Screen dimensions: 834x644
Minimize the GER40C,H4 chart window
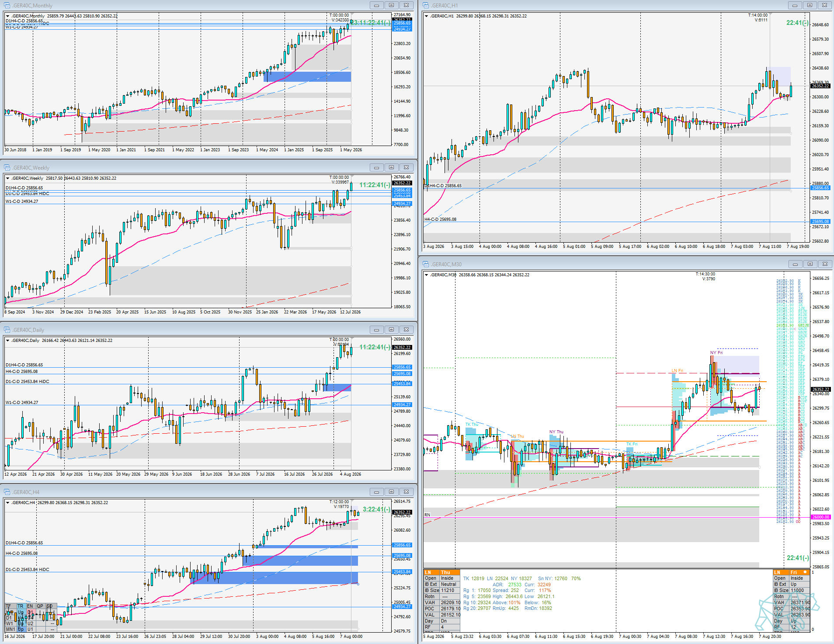click(x=376, y=492)
